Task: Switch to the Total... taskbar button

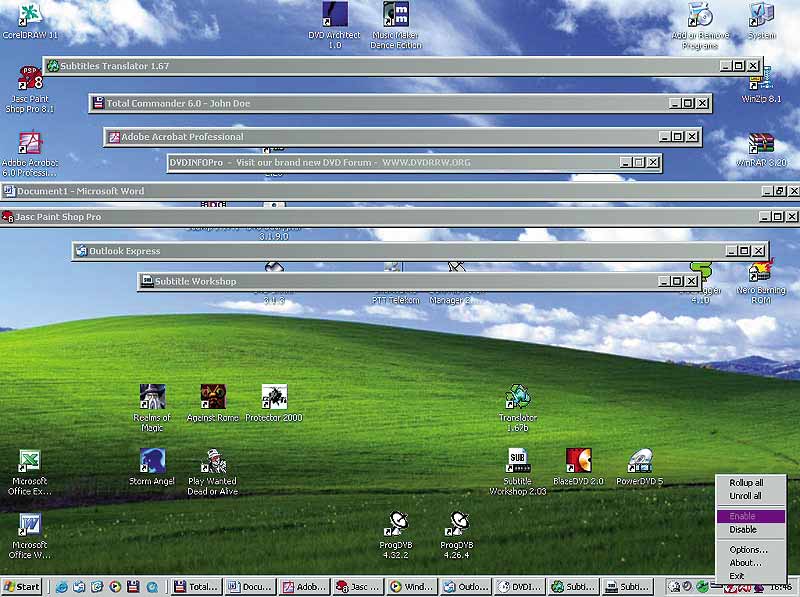Action: click(196, 587)
